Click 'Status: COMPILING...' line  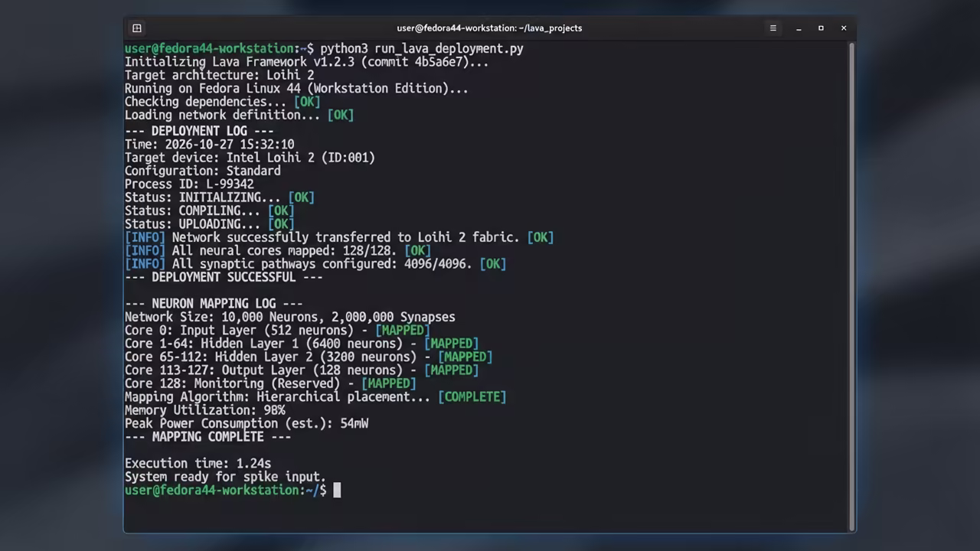(x=210, y=210)
